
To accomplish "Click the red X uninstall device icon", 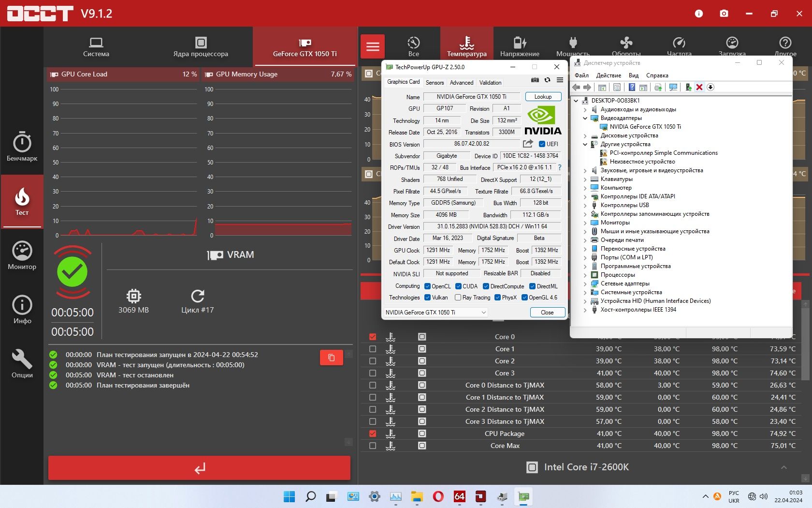I will 699,87.
